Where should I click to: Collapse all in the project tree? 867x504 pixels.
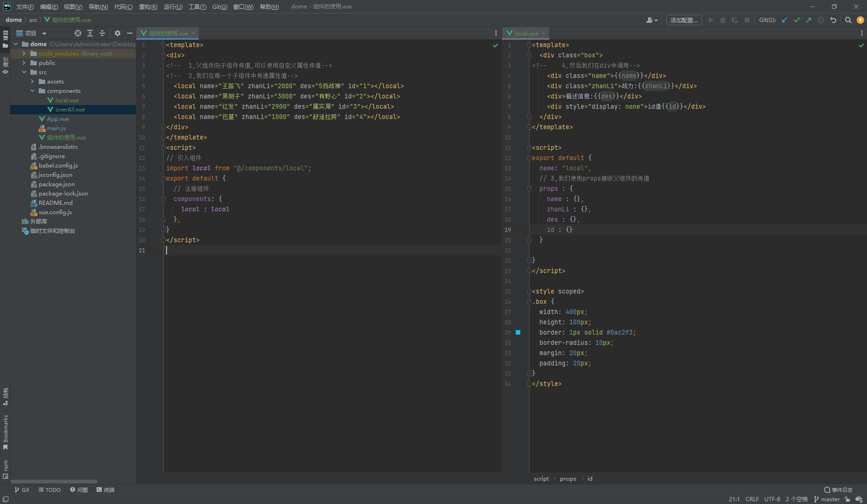pos(102,33)
